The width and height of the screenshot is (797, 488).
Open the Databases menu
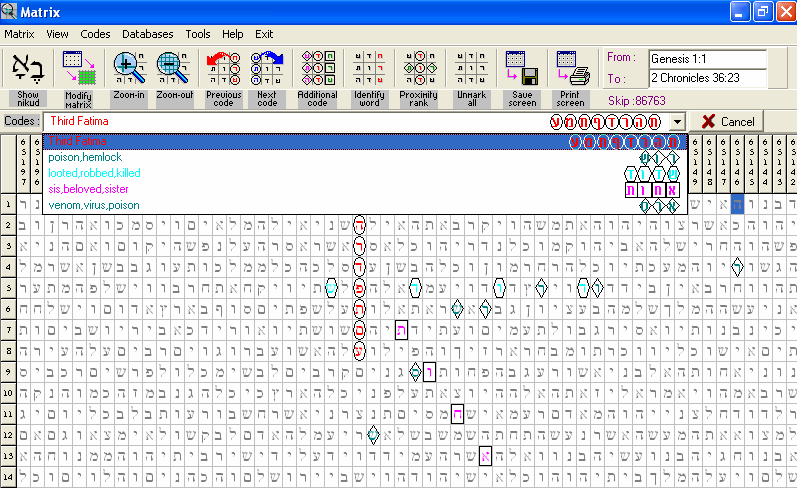pos(147,34)
